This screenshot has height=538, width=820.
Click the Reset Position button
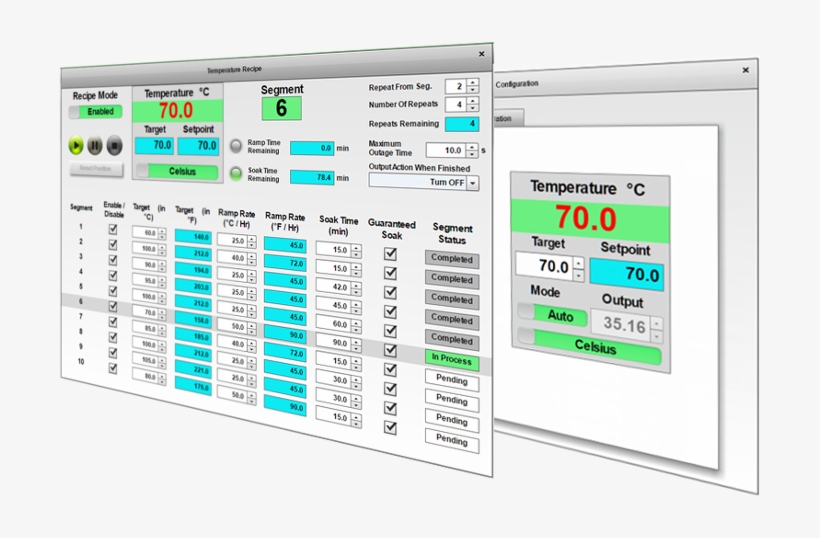97,169
